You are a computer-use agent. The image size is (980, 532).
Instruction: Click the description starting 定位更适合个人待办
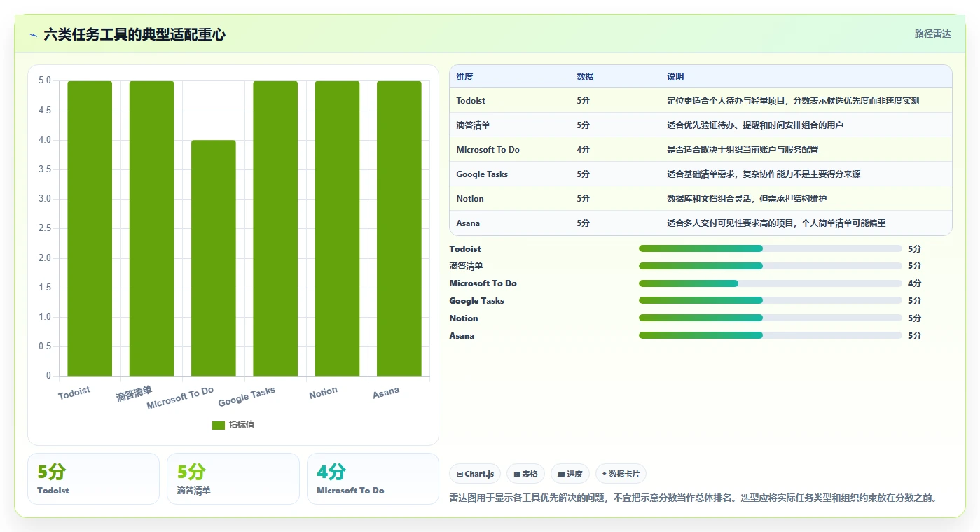[793, 101]
